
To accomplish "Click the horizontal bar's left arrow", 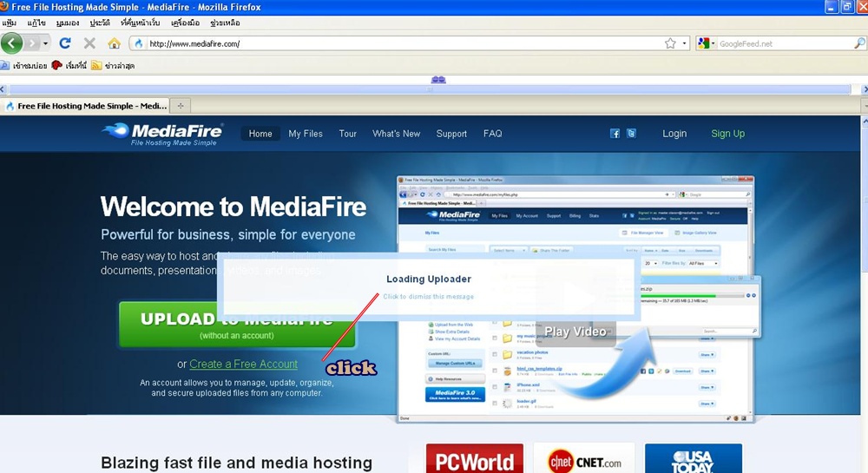I will pos(3,89).
